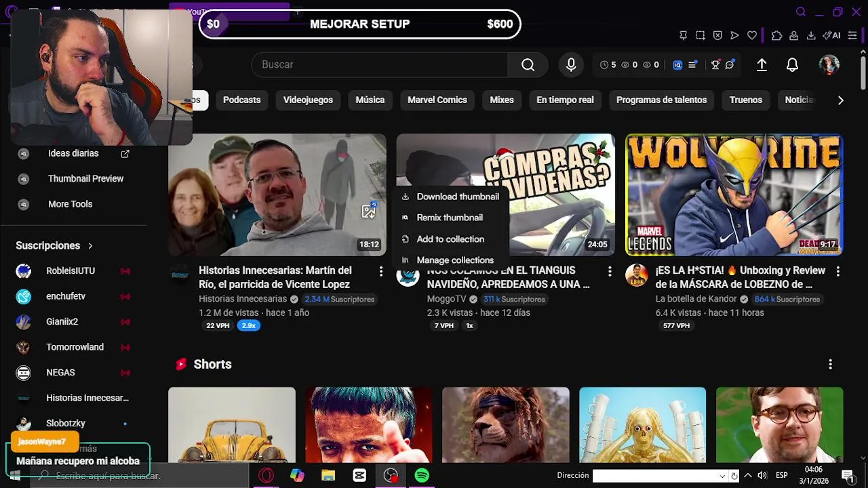Select the Música category chip
Image resolution: width=868 pixels, height=488 pixels.
(370, 100)
